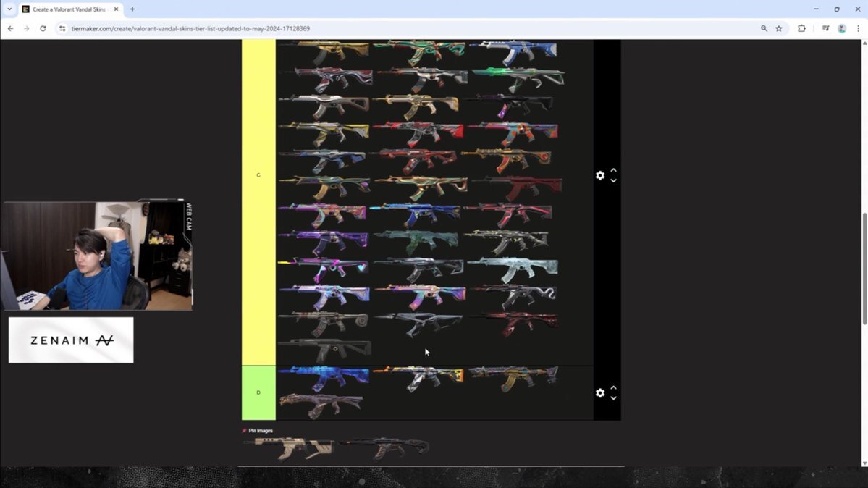Select the gold AK-style Vandal in tier D
The width and height of the screenshot is (868, 488).
click(x=513, y=379)
